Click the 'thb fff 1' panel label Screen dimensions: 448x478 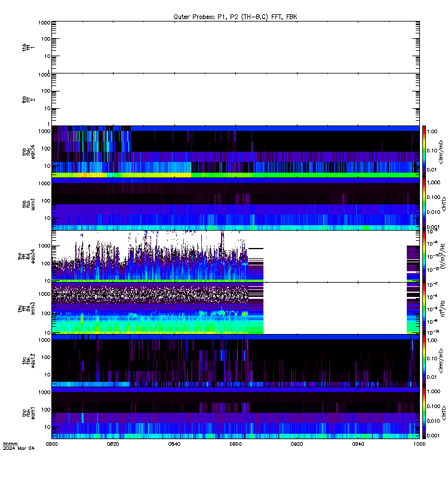pos(28,47)
